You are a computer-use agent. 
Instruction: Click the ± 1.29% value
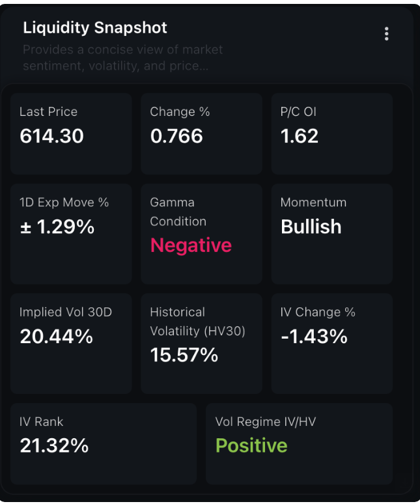click(x=57, y=227)
